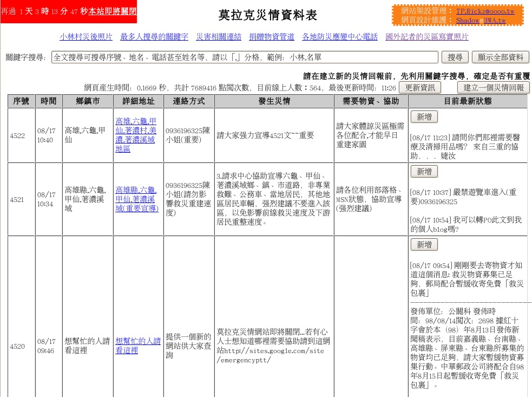Viewport: 532px width, 397px height.
Task: Focus the 關鍵字搜尋 keyword search field
Action: click(245, 57)
